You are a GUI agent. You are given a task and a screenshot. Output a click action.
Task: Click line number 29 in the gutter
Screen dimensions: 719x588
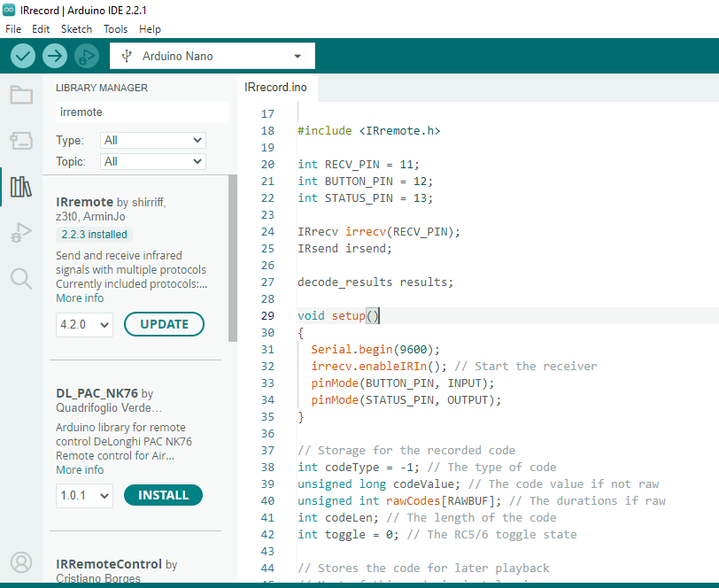click(267, 316)
